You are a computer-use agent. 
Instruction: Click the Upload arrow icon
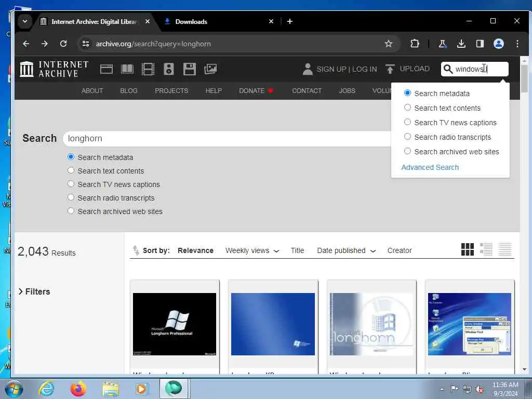click(x=390, y=69)
